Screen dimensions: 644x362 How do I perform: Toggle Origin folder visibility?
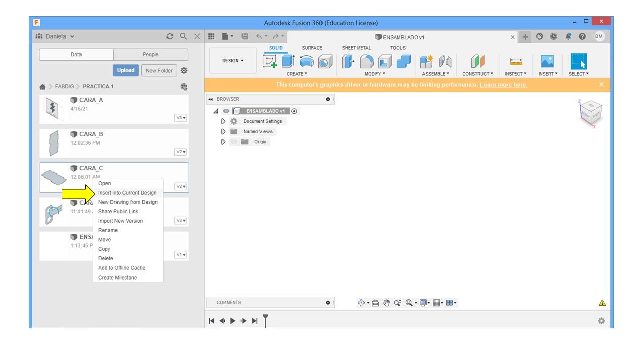tap(233, 142)
